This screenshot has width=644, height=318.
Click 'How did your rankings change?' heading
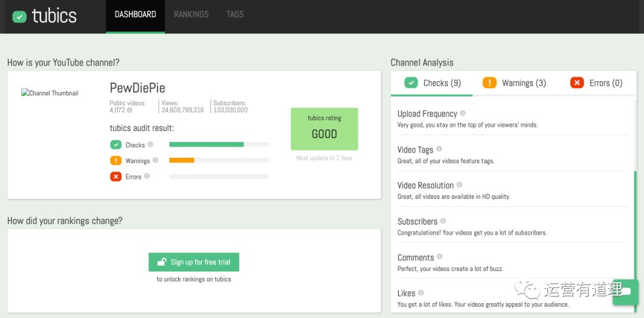click(65, 221)
